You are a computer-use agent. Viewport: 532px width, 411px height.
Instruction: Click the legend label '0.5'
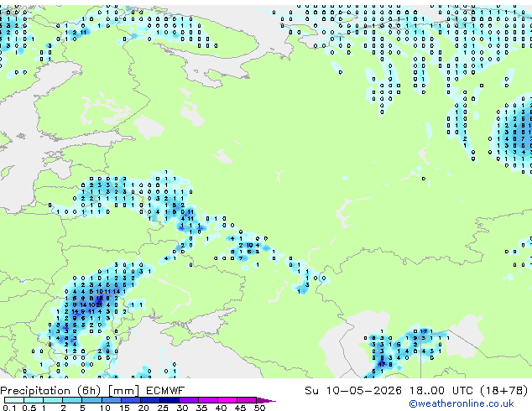coord(29,408)
